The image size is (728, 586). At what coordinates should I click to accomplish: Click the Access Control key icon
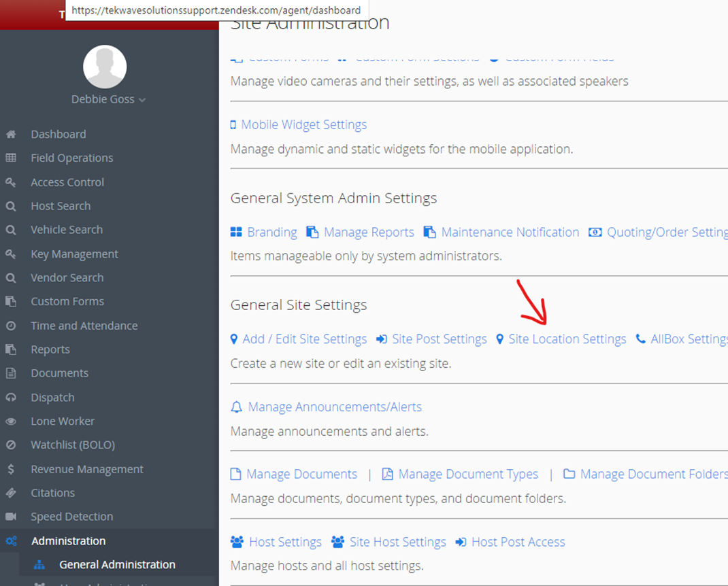[x=12, y=182]
